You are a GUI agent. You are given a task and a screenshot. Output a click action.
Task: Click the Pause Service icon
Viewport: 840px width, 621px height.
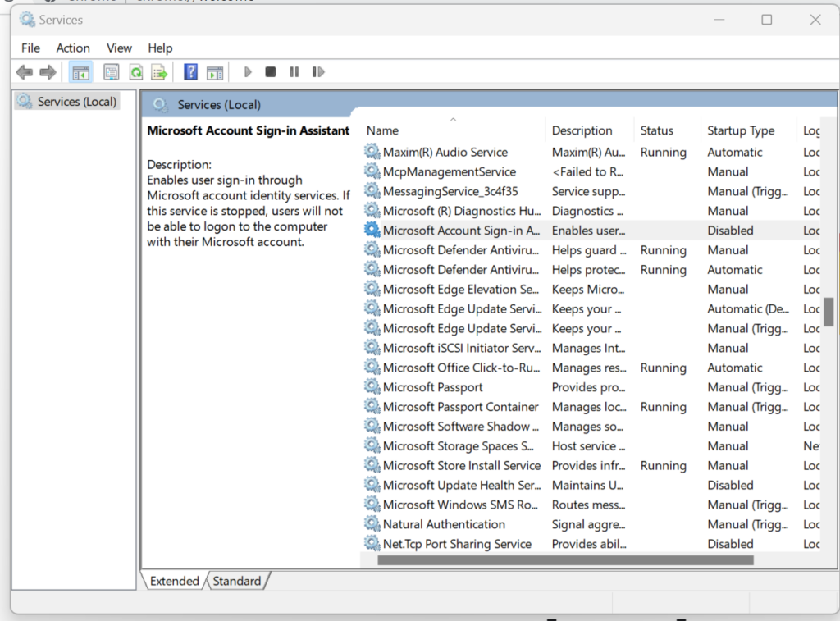coord(294,72)
